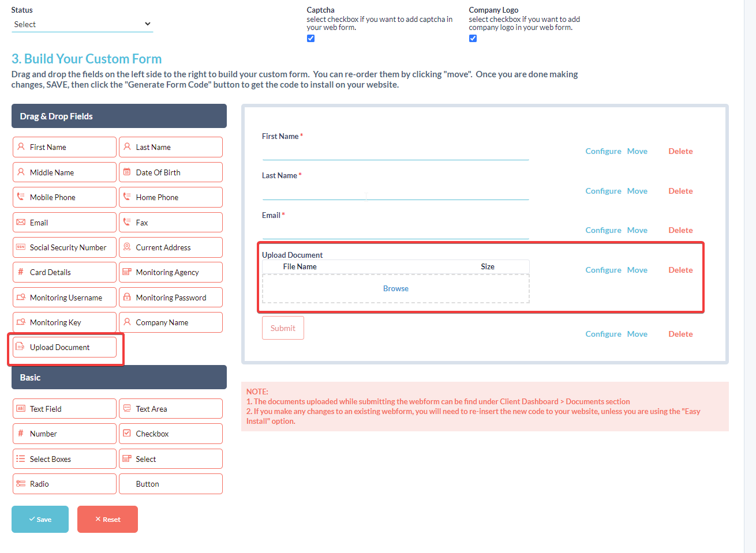Choose the Checkbox basic field
The height and width of the screenshot is (553, 756).
[171, 434]
